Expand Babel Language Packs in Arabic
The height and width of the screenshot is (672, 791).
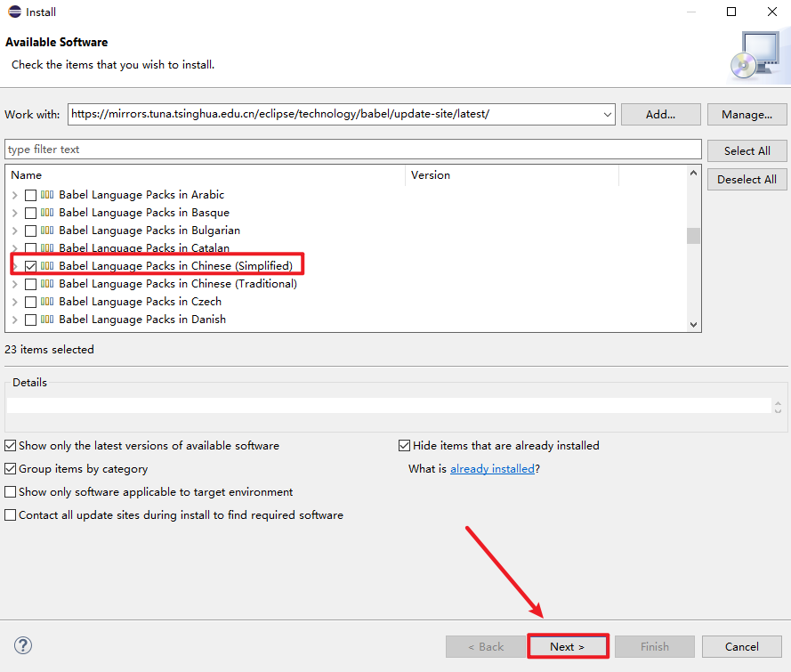[14, 195]
